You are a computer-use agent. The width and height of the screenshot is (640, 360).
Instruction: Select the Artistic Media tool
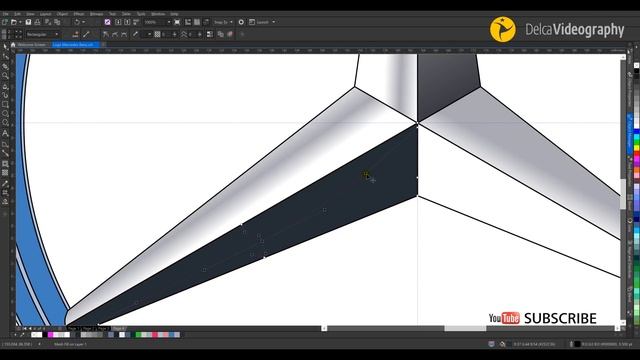click(5, 95)
